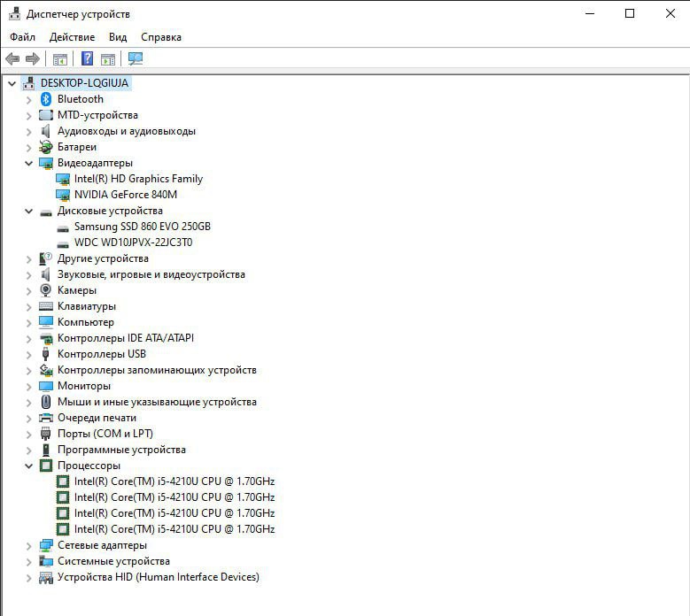Click the Батареи battery icon
The height and width of the screenshot is (616, 690).
tap(46, 147)
